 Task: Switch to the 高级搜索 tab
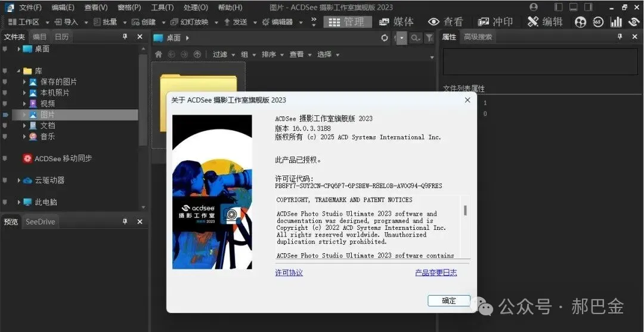point(478,36)
